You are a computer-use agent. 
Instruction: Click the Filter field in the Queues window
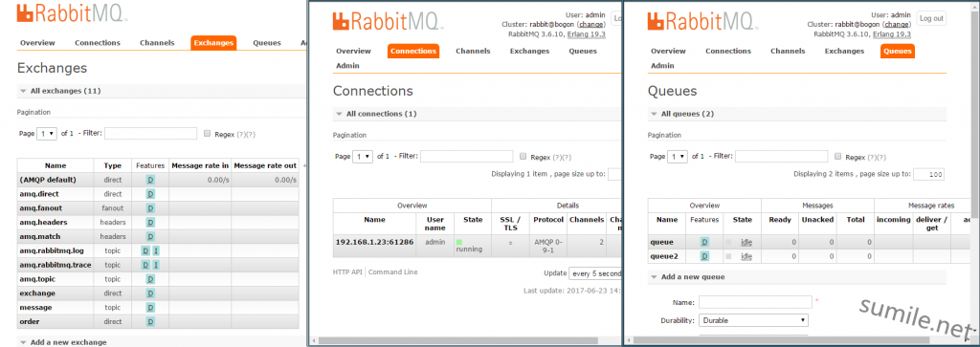[x=781, y=156]
